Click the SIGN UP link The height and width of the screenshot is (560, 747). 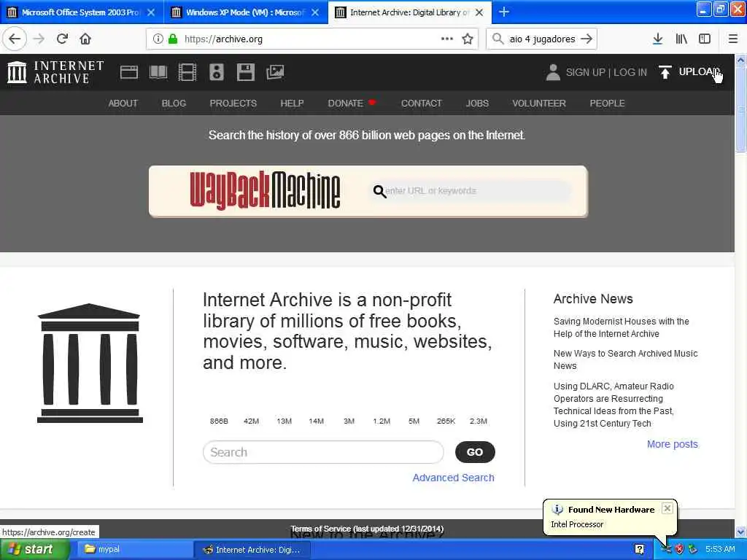(585, 72)
